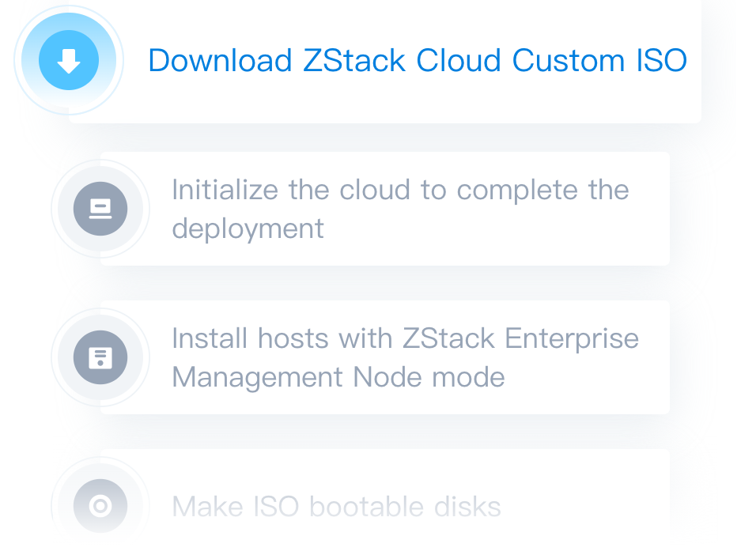Click ZStack Enterprise text in third card
Screen dimensions: 756x555
coord(520,338)
